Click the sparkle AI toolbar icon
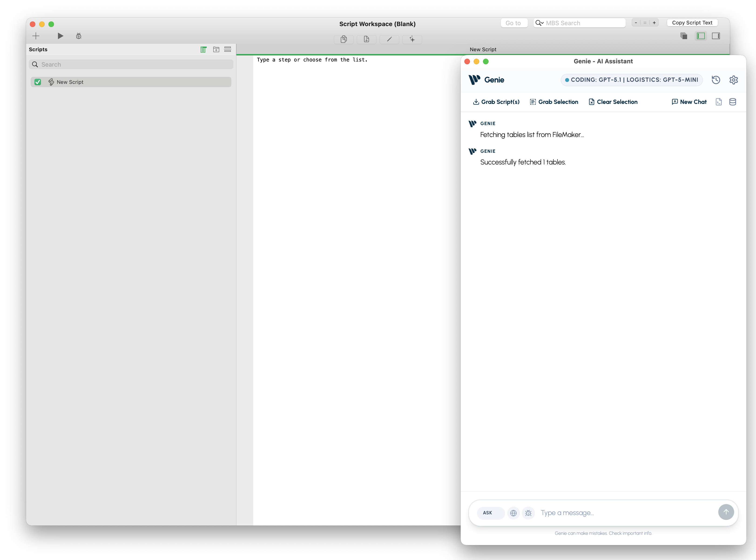Image resolution: width=756 pixels, height=560 pixels. 412,39
